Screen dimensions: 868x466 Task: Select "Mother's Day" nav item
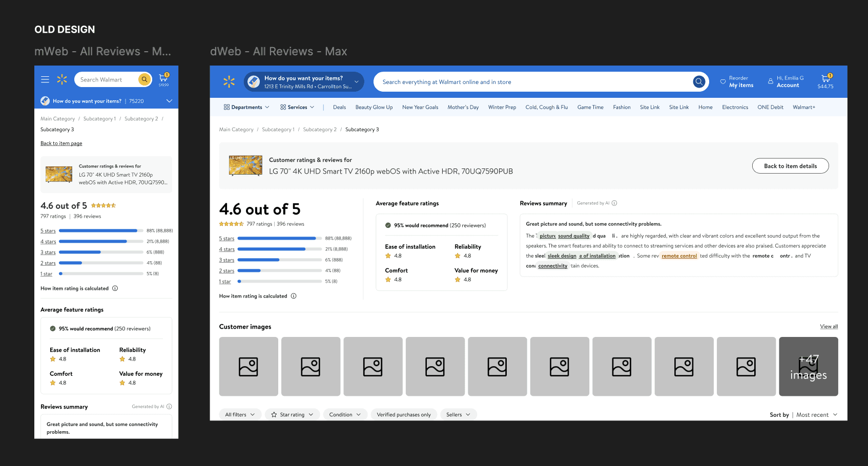(x=463, y=107)
